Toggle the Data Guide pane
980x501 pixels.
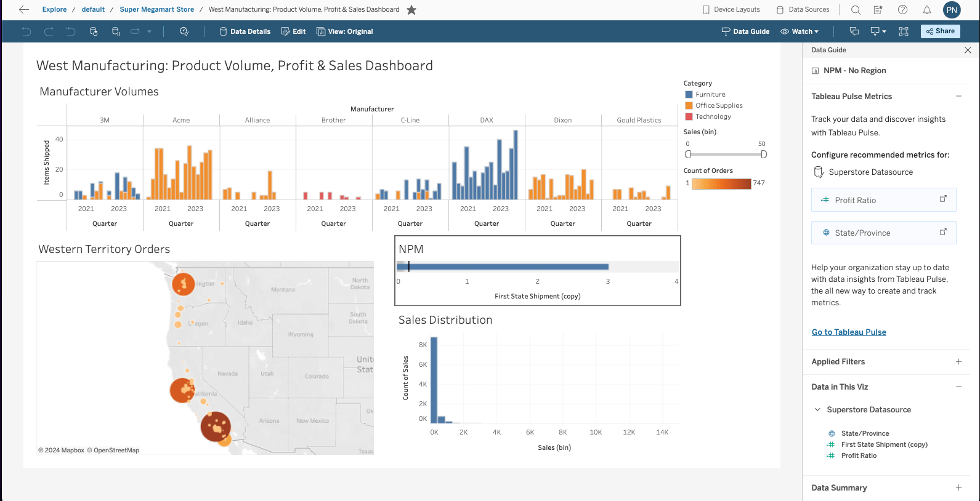tap(745, 31)
